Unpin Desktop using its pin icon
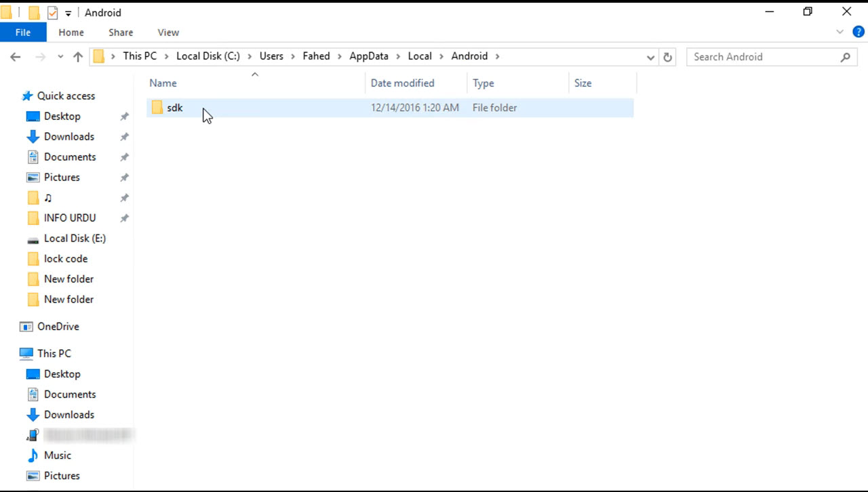 pyautogui.click(x=125, y=117)
